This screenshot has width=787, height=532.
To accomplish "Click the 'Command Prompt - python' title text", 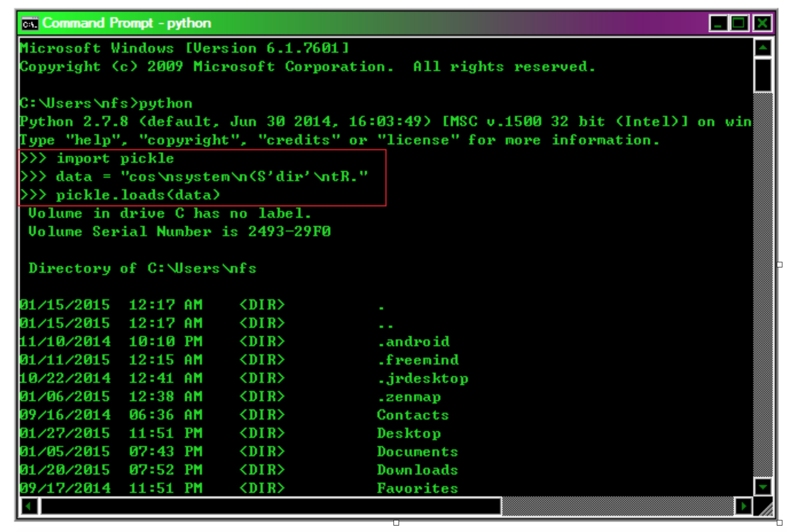I will 127,23.
